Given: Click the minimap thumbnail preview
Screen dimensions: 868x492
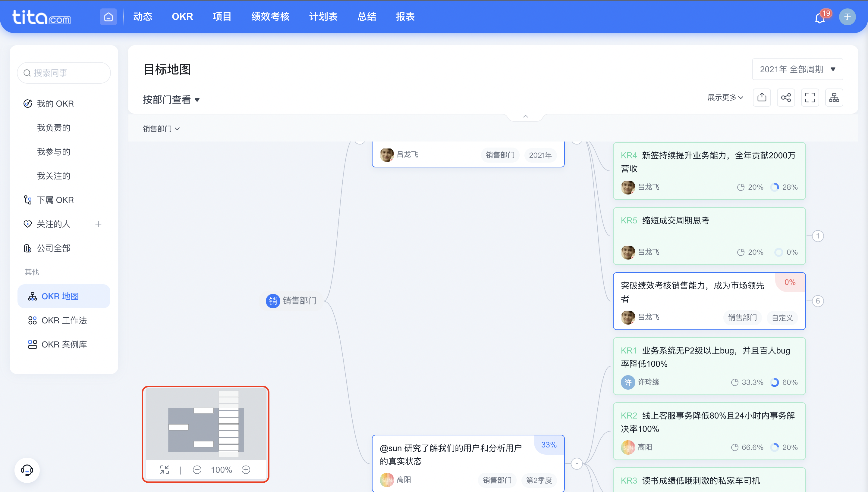Looking at the screenshot, I should [x=206, y=424].
